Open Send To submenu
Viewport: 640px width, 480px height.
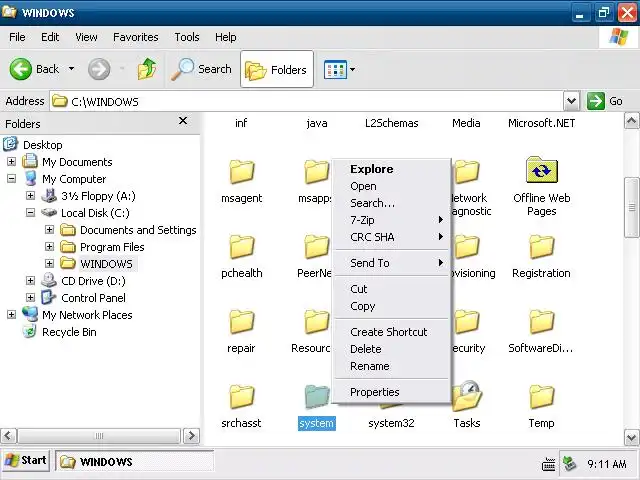point(392,263)
